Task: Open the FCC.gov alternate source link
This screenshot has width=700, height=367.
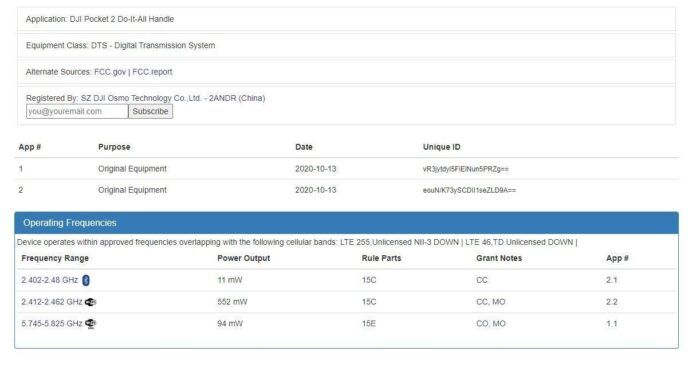Action: click(x=110, y=72)
